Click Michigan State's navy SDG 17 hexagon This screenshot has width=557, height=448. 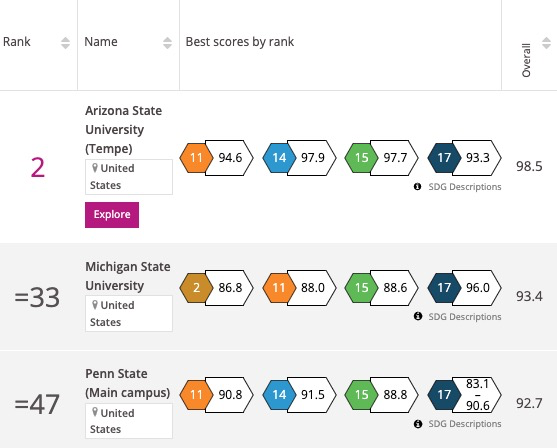coord(444,288)
